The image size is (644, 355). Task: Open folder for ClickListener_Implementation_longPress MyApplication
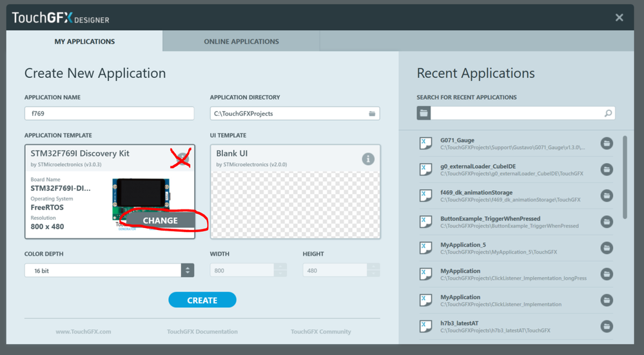pos(607,274)
